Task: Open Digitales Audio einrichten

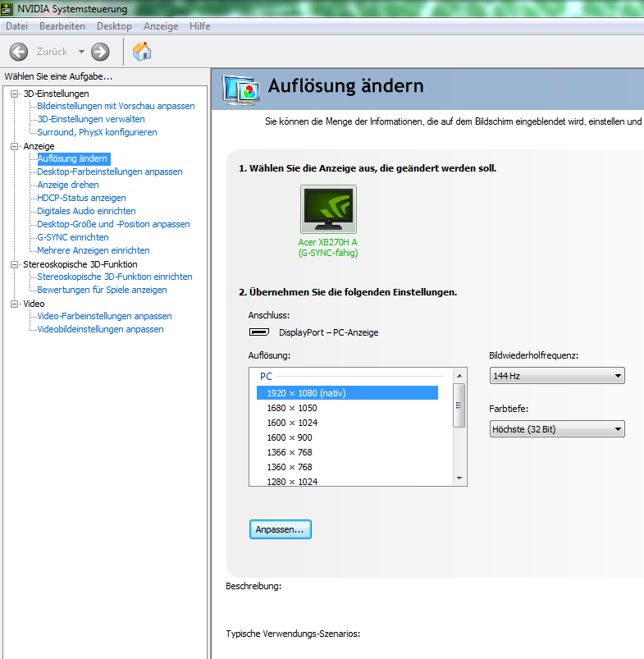Action: coord(86,211)
